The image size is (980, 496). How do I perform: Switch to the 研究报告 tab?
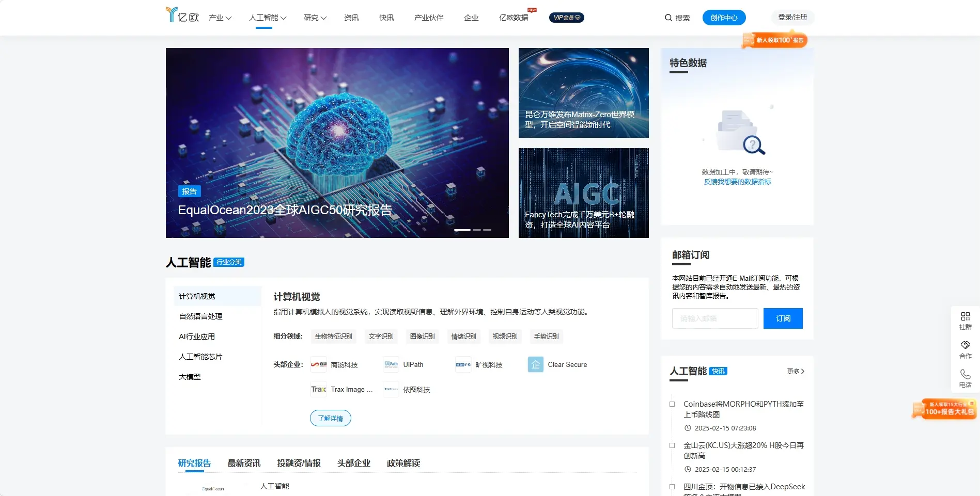tap(195, 463)
